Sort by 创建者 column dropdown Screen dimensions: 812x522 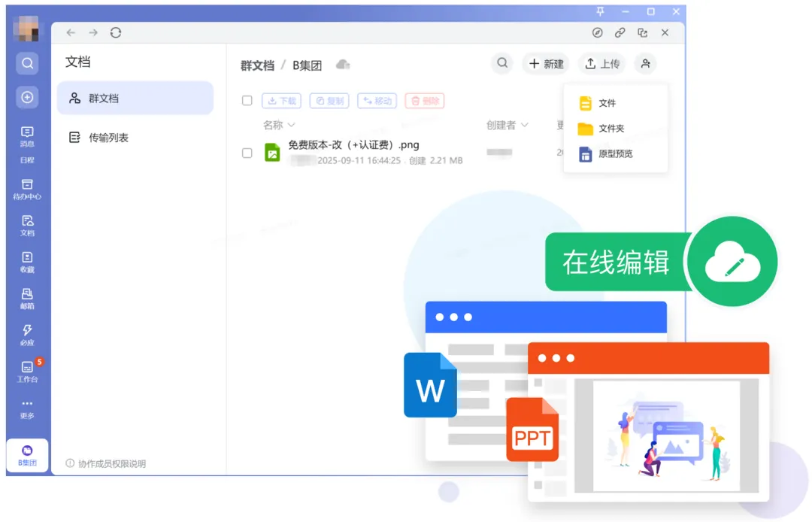point(507,125)
